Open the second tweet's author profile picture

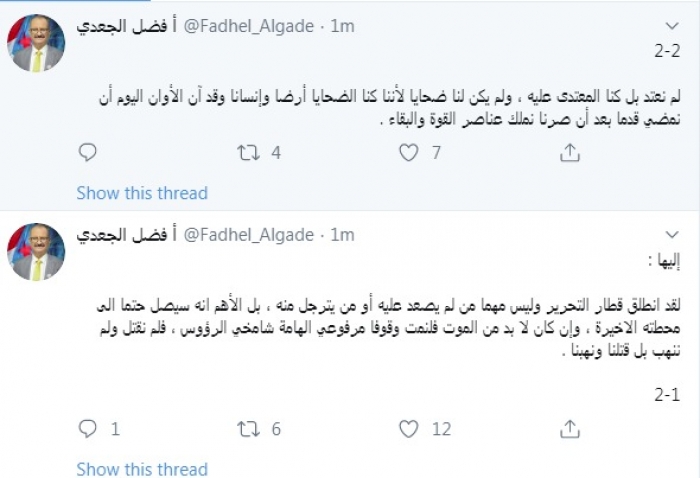click(x=38, y=252)
